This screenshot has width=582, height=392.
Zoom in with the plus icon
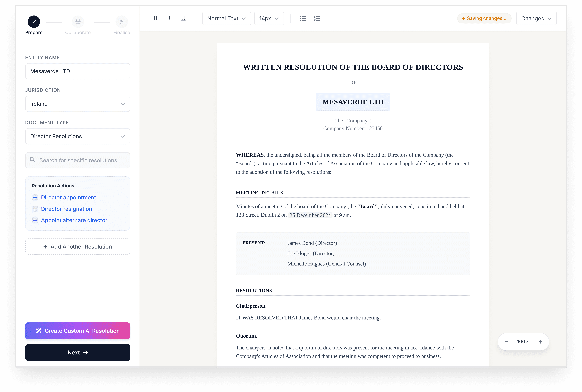(x=540, y=342)
